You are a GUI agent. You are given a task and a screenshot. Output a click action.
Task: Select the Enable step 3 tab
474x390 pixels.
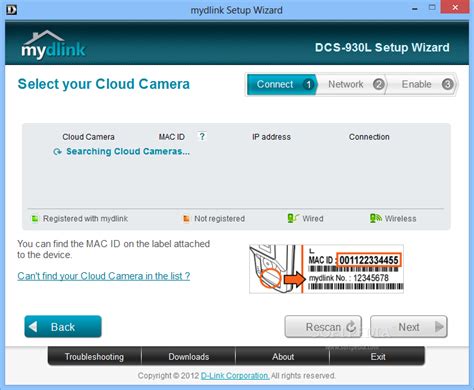[x=422, y=84]
